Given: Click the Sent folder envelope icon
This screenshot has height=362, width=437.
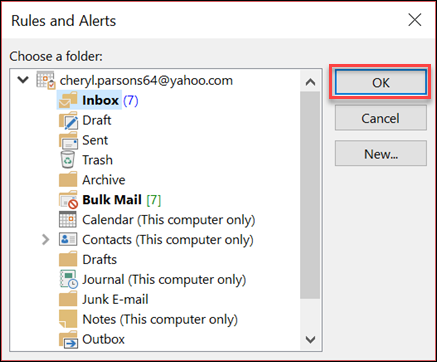Looking at the screenshot, I should [x=68, y=140].
